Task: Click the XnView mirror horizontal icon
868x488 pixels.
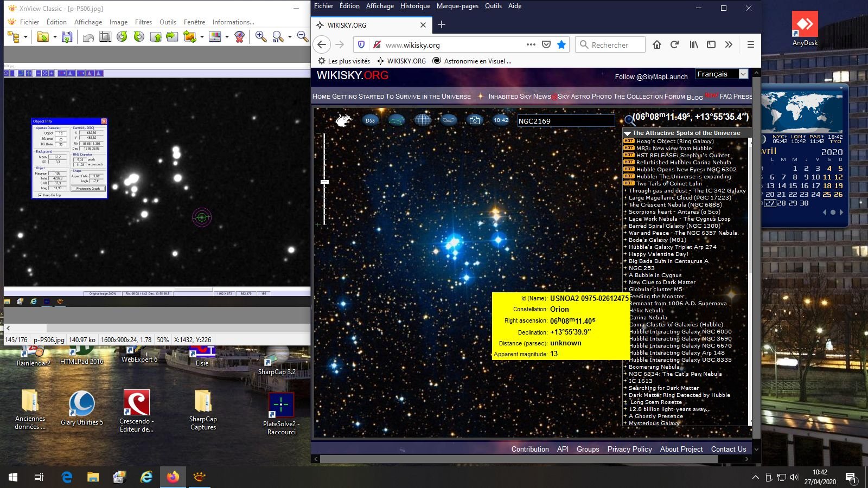Action: pos(173,37)
